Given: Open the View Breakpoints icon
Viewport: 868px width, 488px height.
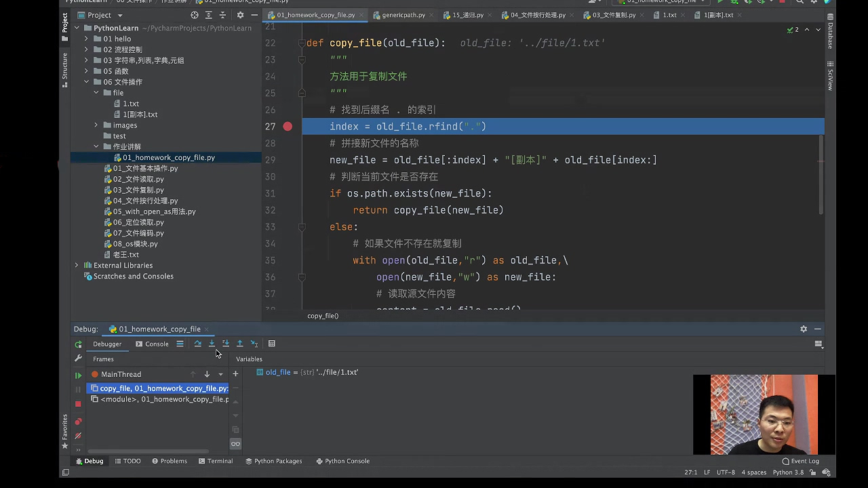Looking at the screenshot, I should click(78, 422).
